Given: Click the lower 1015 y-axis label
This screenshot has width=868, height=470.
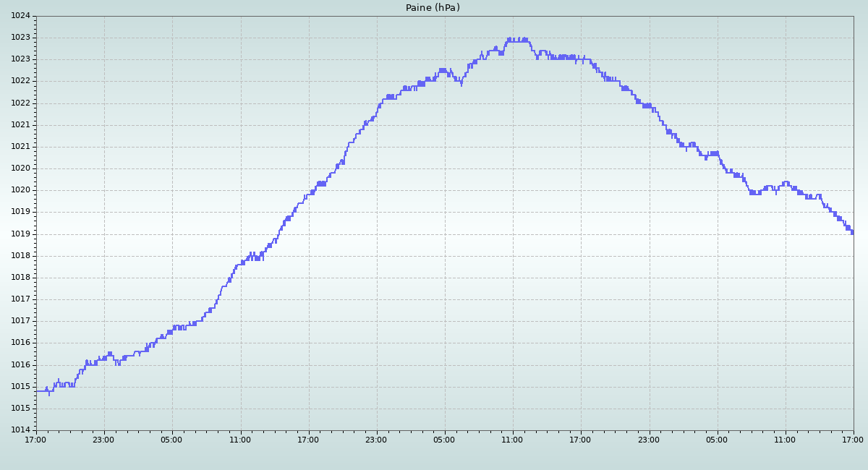Looking at the screenshot, I should (20, 409).
